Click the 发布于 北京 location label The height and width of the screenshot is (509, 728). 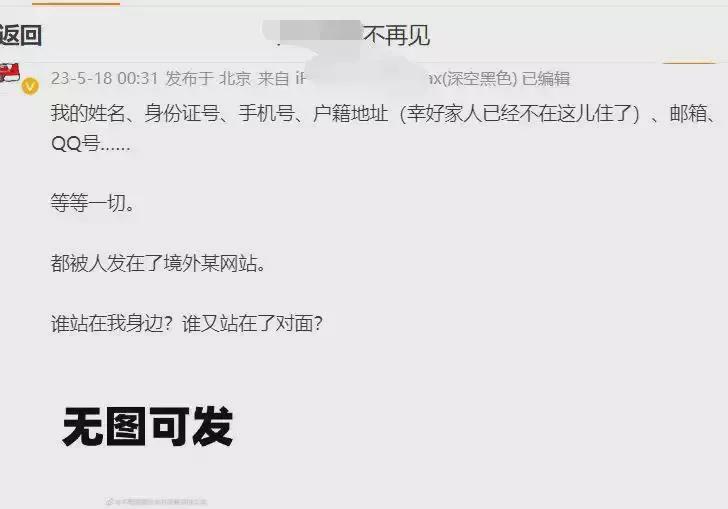pyautogui.click(x=208, y=78)
